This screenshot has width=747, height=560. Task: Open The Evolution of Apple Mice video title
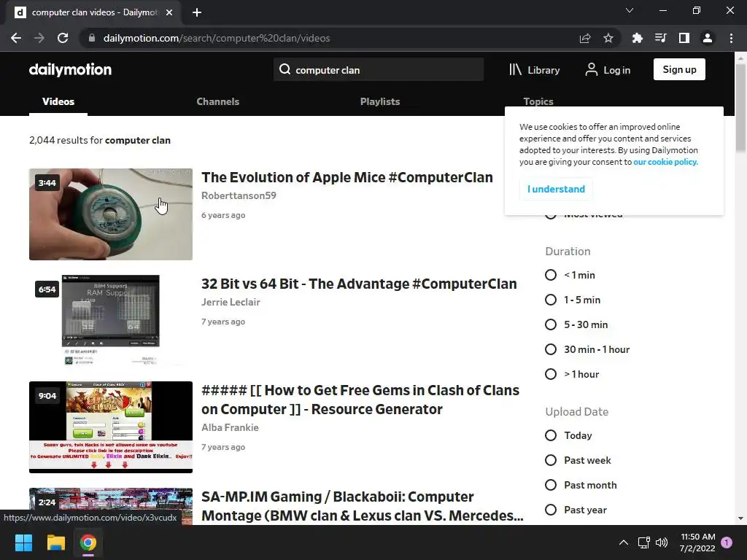tap(347, 178)
